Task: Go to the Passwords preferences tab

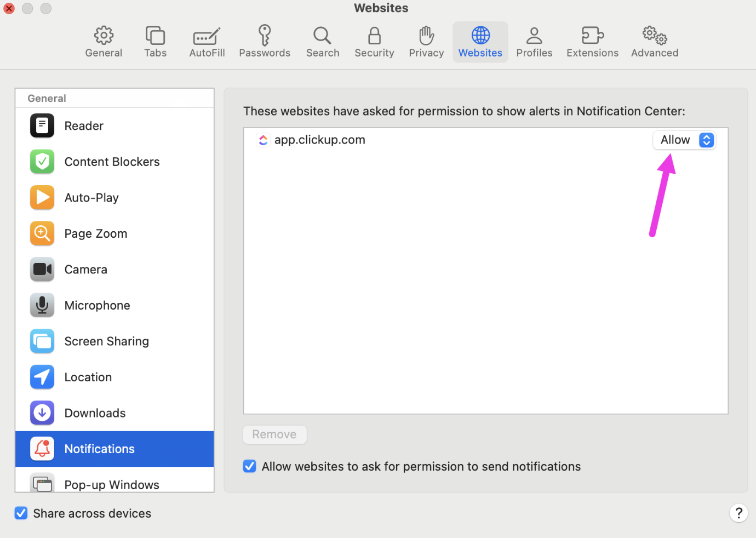Action: tap(265, 42)
